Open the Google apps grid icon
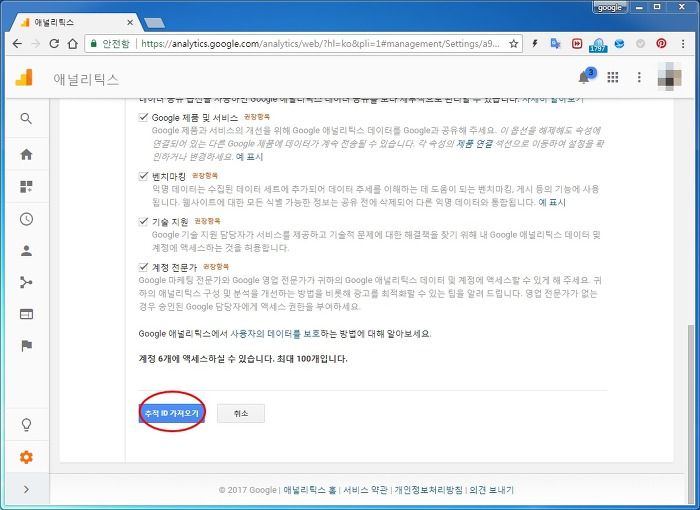 coord(613,77)
